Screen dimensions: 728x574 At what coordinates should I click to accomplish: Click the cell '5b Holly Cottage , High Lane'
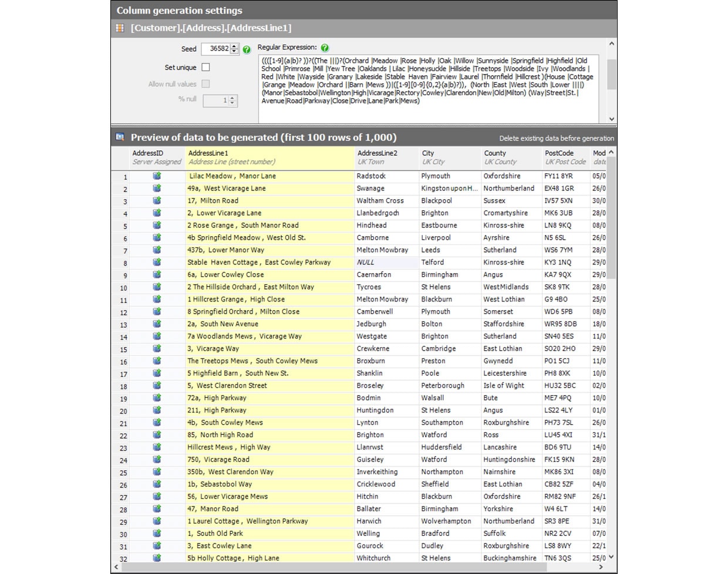pos(270,558)
